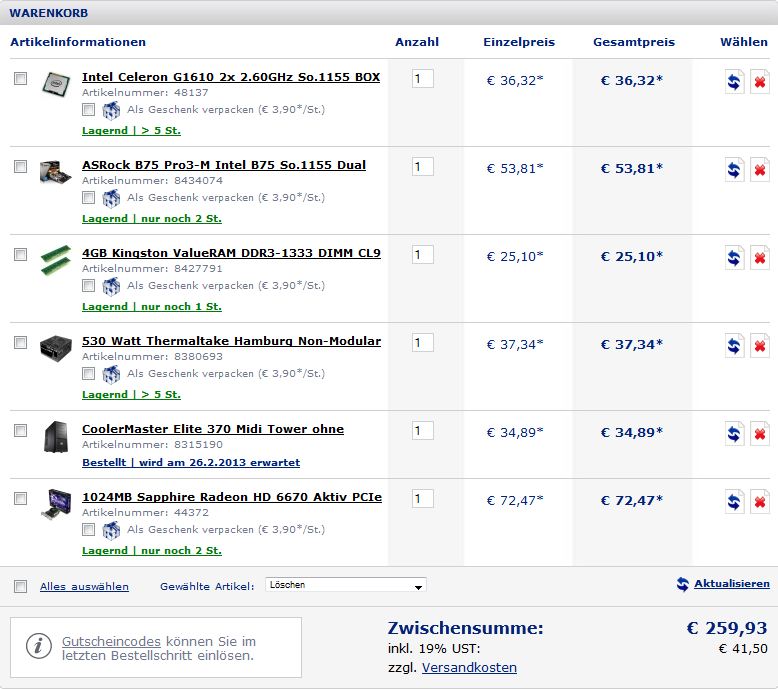Click Aktualisieren to update the cart
The height and width of the screenshot is (689, 778).
pos(732,584)
